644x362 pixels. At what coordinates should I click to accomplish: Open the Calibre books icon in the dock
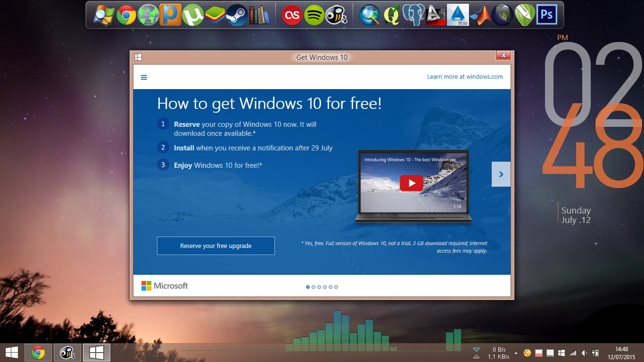pyautogui.click(x=259, y=15)
